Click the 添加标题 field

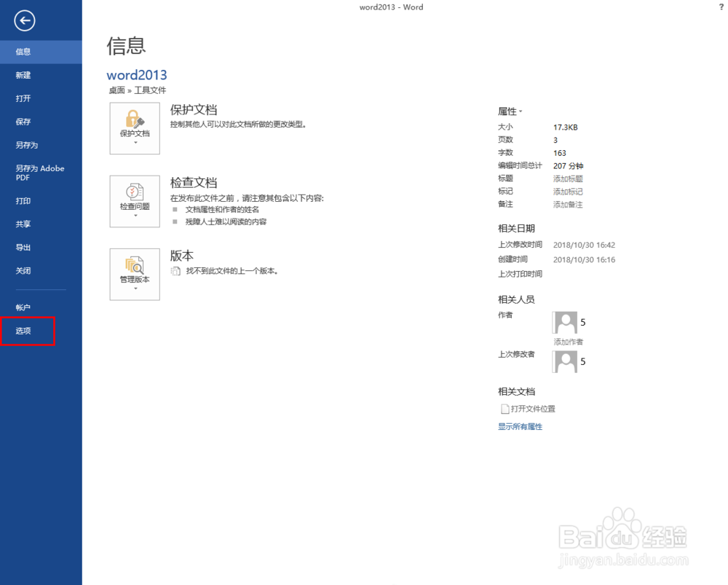(x=568, y=178)
